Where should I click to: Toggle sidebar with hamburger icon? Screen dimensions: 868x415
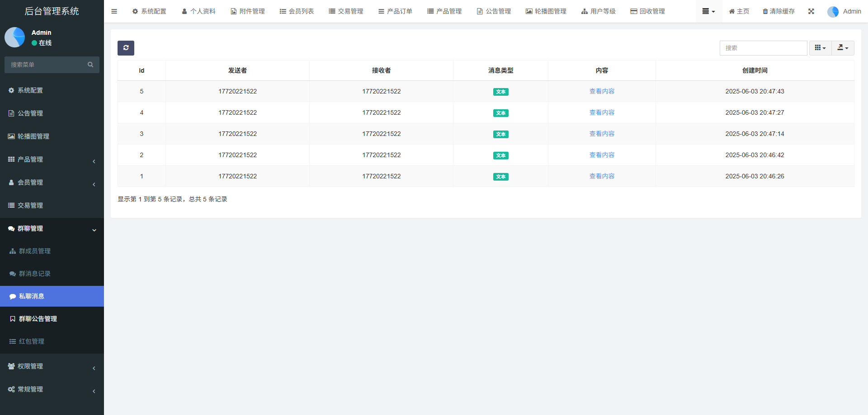[114, 11]
